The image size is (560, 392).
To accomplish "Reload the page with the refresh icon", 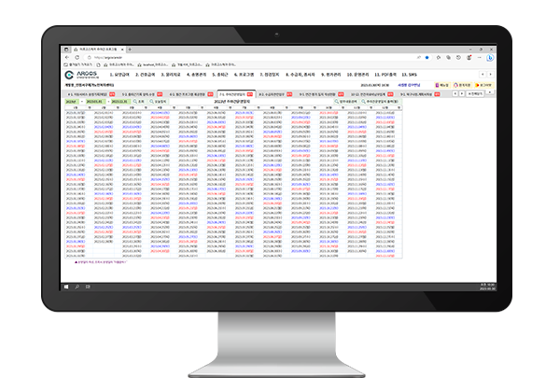I will (77, 55).
